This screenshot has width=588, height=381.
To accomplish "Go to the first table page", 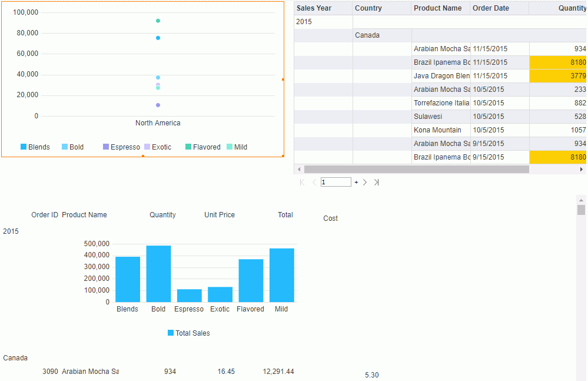I will pos(302,183).
